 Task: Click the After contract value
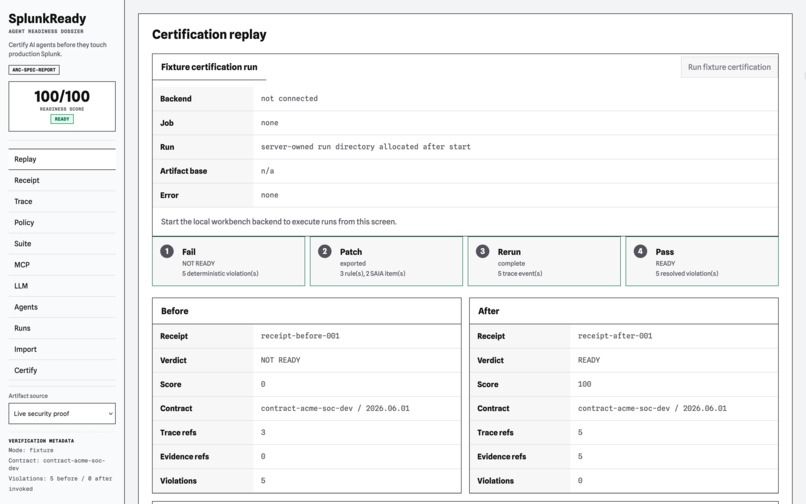click(652, 408)
